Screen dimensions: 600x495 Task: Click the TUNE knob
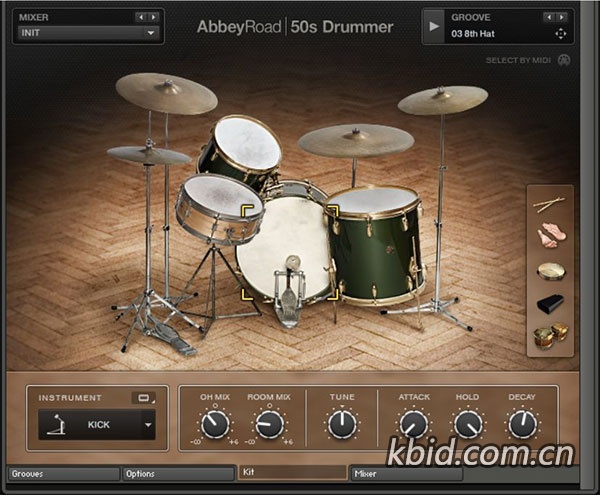coord(342,424)
